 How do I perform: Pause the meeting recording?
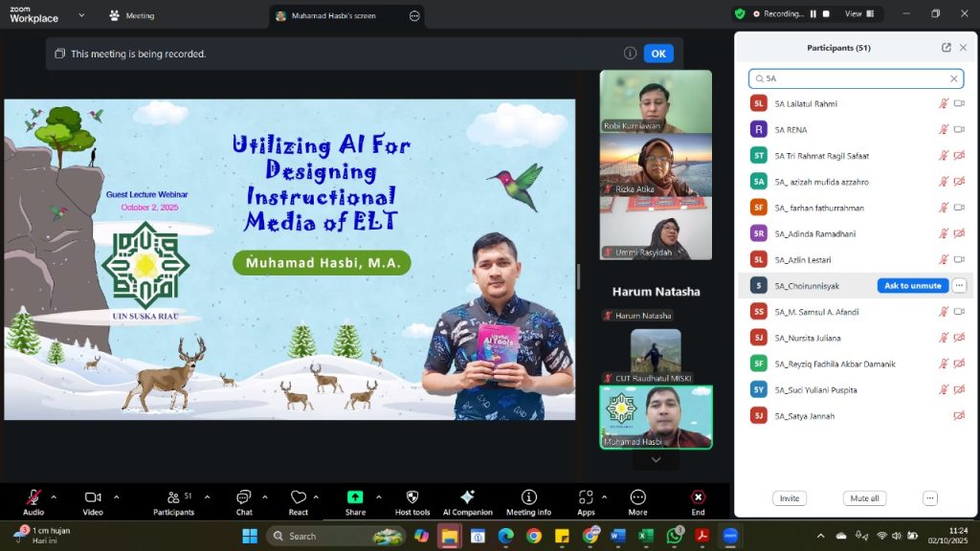click(x=813, y=14)
